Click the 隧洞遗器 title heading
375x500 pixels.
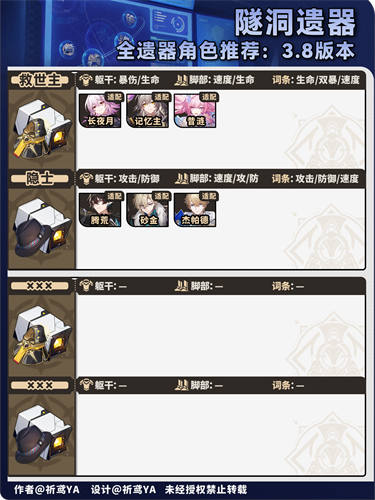[x=295, y=22]
